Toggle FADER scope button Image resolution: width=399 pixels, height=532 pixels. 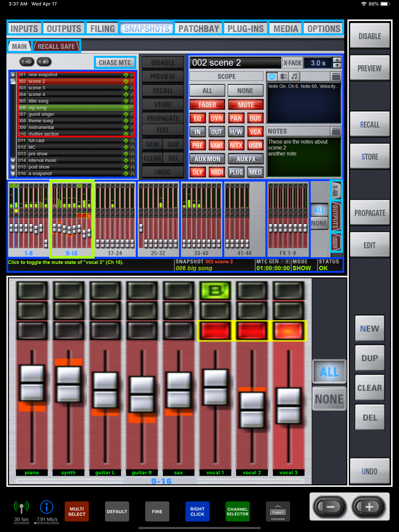coord(207,105)
